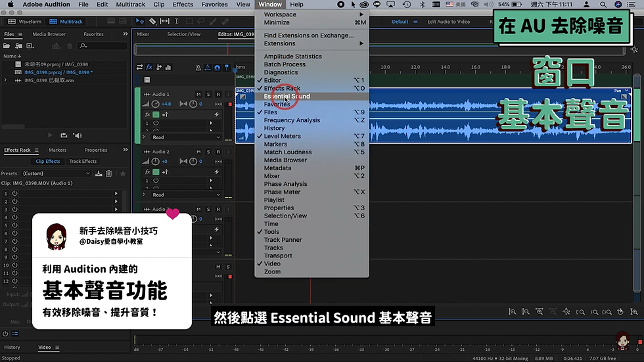Select Clip Effects button

pos(47,162)
